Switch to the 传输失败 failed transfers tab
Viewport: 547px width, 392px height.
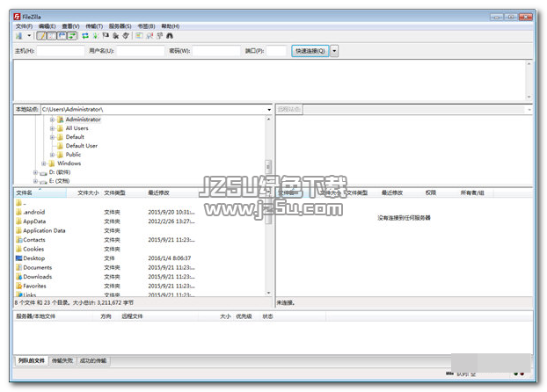coord(62,360)
